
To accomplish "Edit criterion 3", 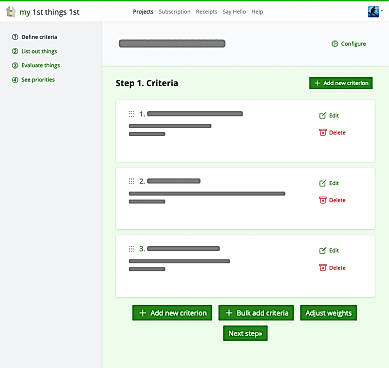I will [x=329, y=250].
